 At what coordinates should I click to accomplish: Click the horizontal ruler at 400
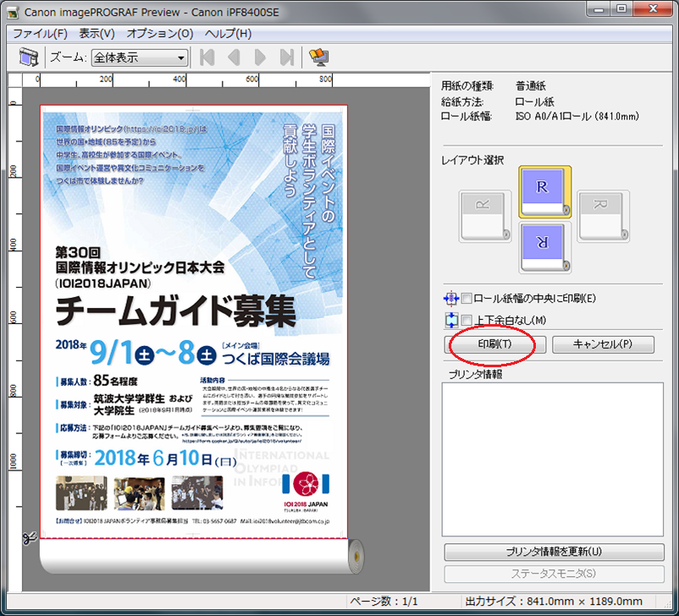tap(179, 80)
